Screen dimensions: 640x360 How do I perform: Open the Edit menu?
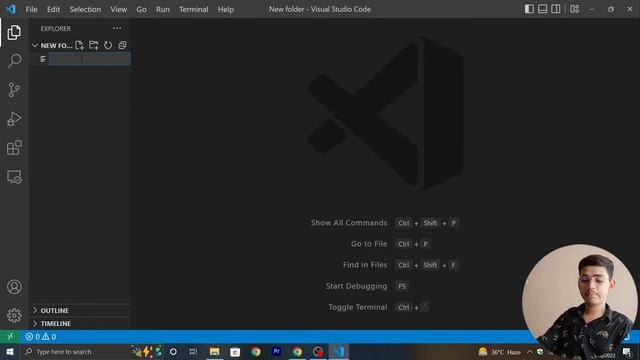tap(53, 9)
